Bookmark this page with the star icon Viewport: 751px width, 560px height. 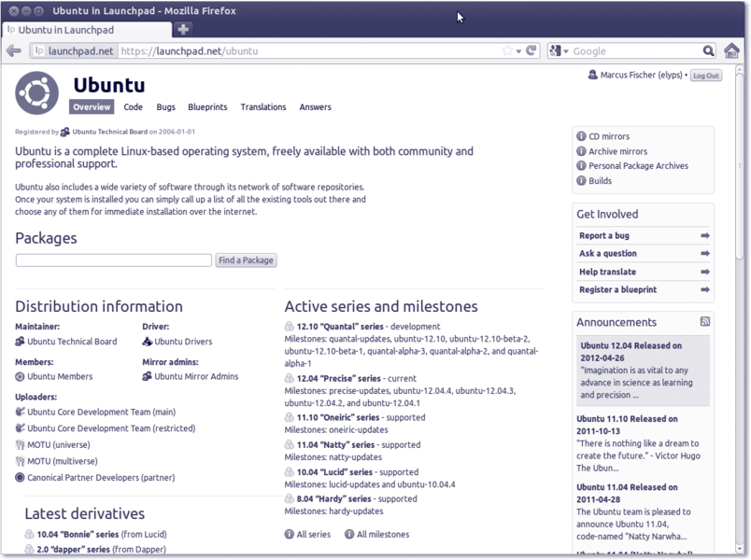pyautogui.click(x=507, y=51)
